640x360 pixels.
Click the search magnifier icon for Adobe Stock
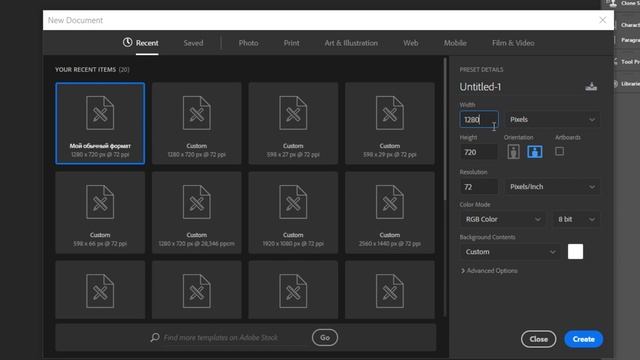click(155, 338)
